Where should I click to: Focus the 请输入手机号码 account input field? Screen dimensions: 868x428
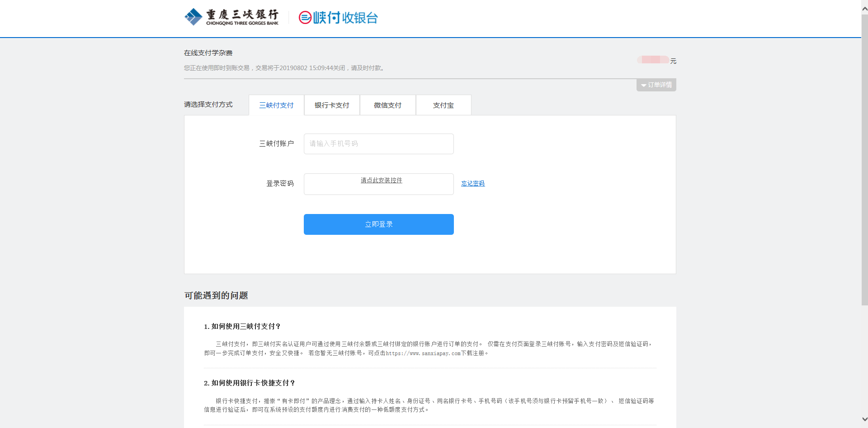tap(378, 144)
